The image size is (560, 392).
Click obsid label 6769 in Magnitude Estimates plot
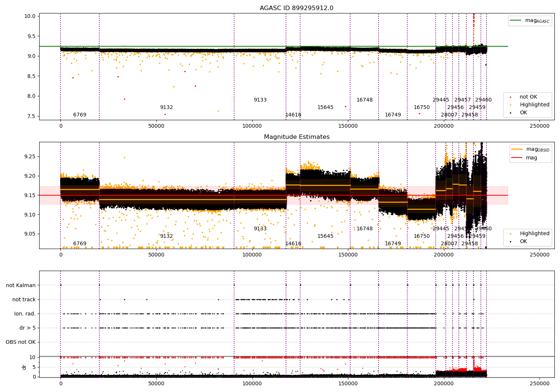(80, 244)
